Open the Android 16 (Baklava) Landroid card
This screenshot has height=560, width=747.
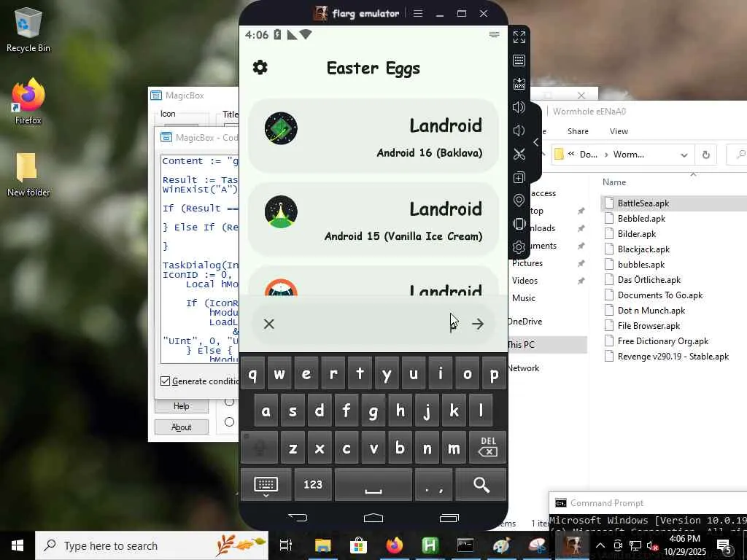click(x=373, y=136)
